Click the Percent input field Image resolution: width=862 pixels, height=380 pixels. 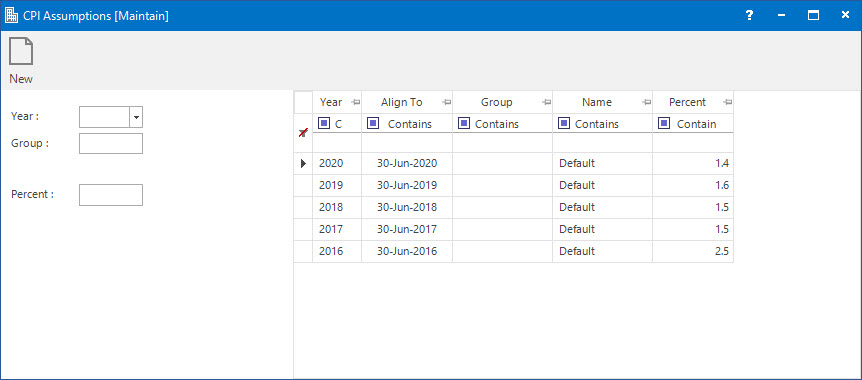(x=111, y=195)
